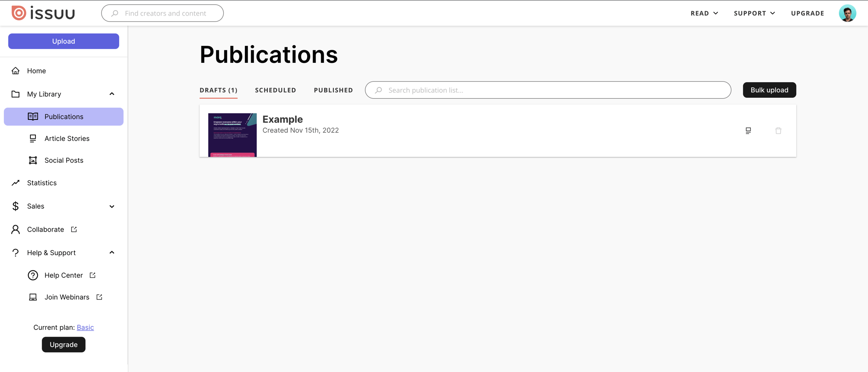Open Article Stories from the sidebar
The width and height of the screenshot is (868, 372).
[x=67, y=138]
